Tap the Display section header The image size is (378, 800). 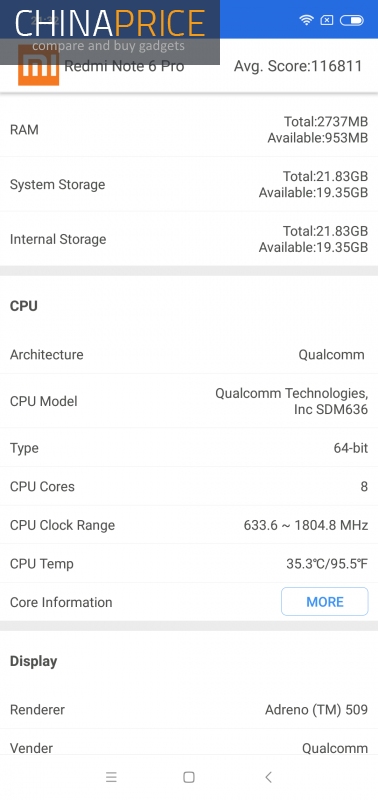coord(34,661)
